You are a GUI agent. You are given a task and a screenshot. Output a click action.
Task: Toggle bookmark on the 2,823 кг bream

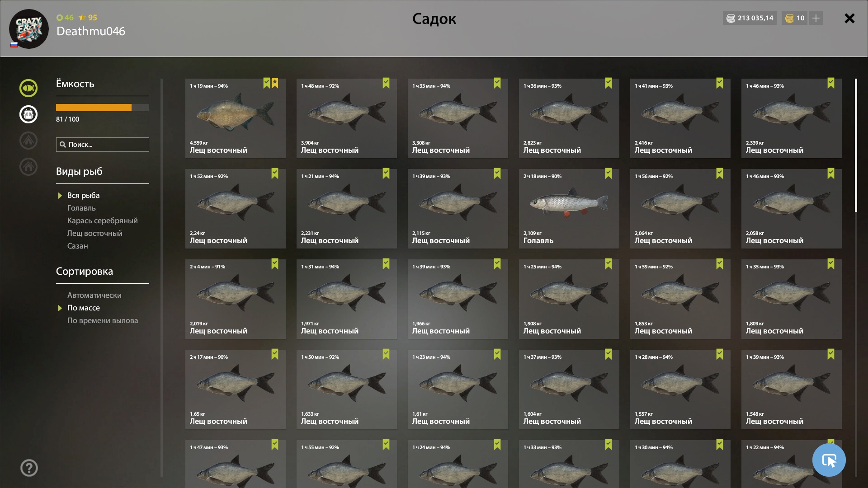click(x=609, y=83)
